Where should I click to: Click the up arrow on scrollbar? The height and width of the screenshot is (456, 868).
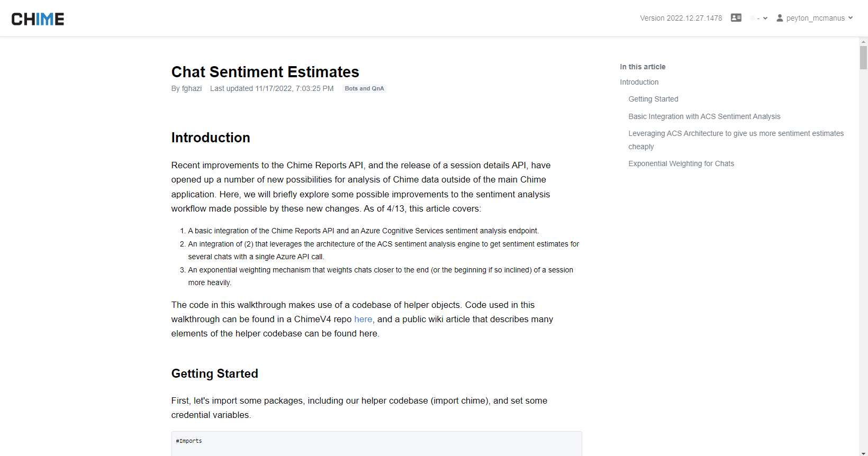[864, 41]
